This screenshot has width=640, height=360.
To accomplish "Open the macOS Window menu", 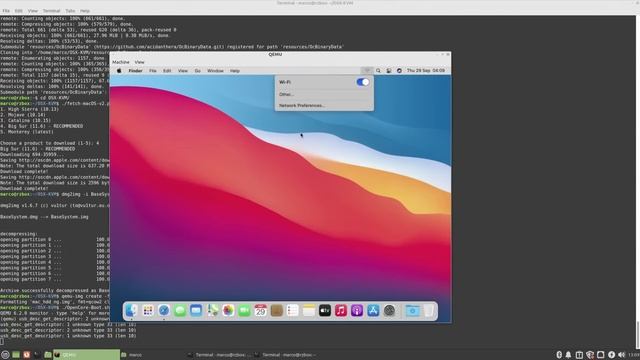I will point(215,71).
